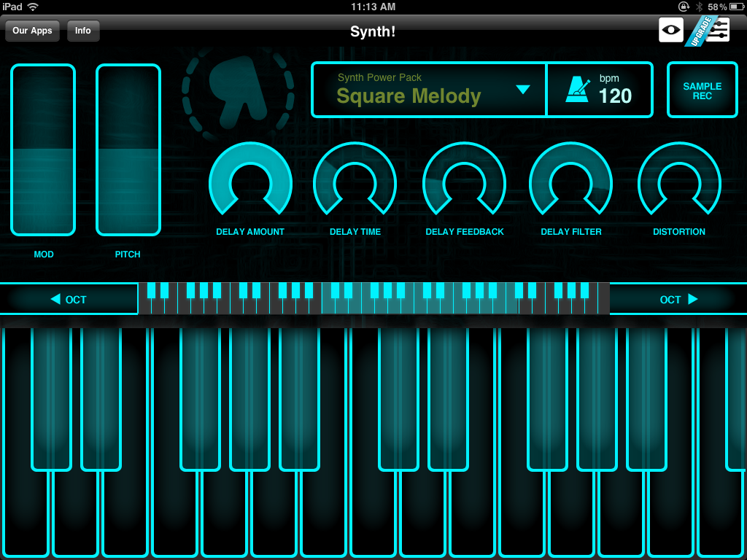Adjust the MOD slider
Image resolution: width=747 pixels, height=560 pixels.
pos(43,150)
